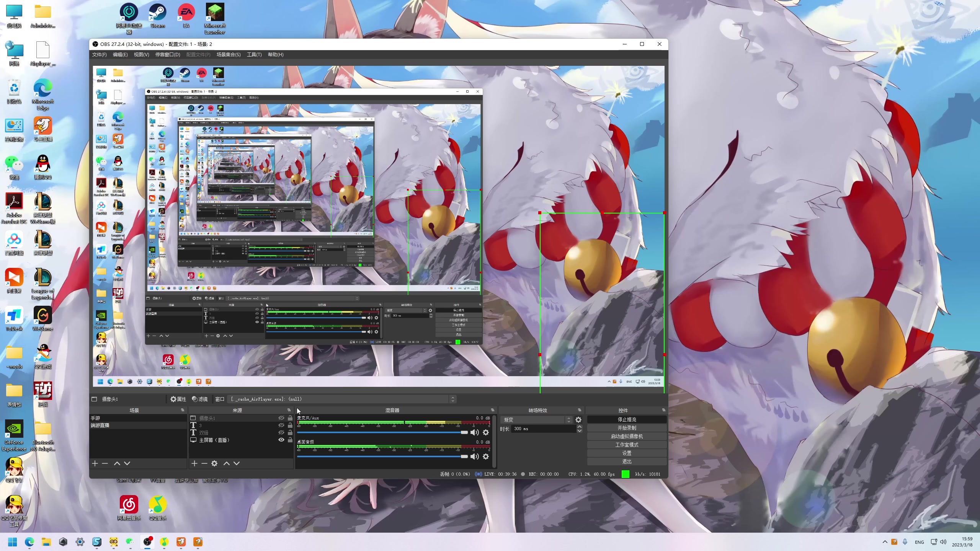Click 开始录制 to start recording
This screenshot has height=551, width=980.
pyautogui.click(x=627, y=428)
